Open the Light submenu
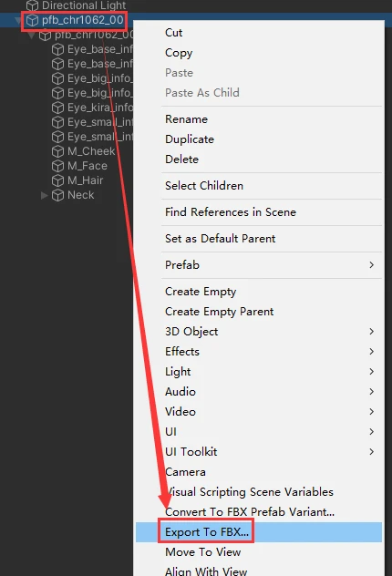 [272, 371]
